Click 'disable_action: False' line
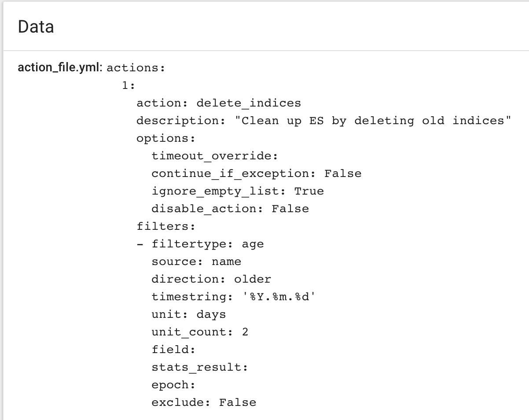Image resolution: width=529 pixels, height=420 pixels. (230, 209)
